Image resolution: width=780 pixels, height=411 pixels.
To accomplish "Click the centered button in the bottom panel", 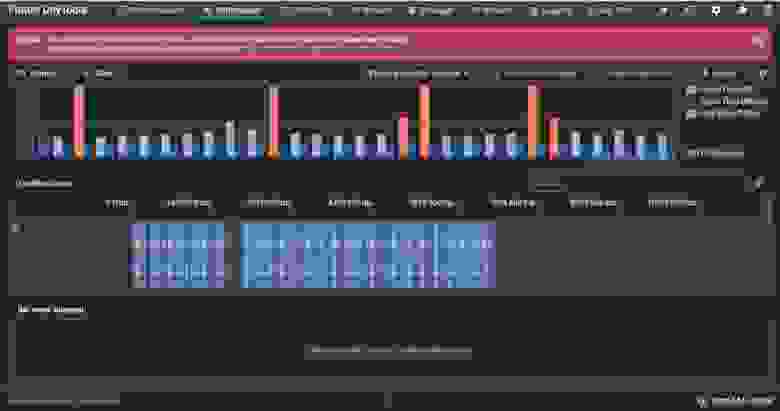I will 388,351.
